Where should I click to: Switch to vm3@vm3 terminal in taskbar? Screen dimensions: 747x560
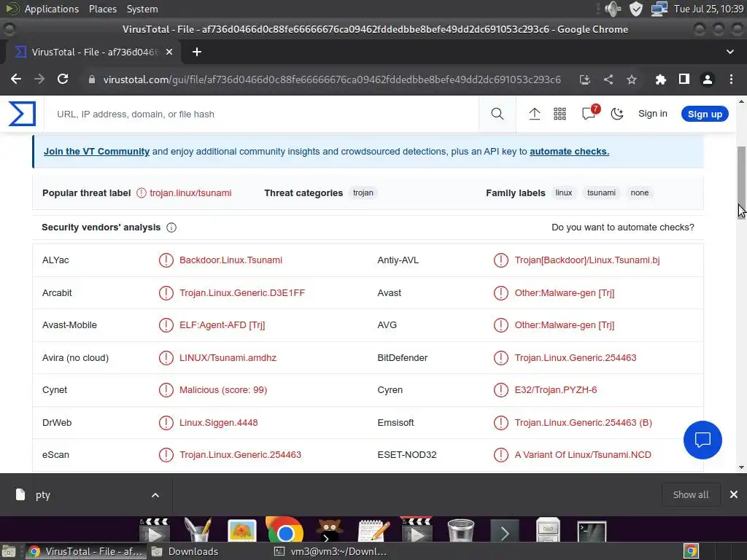click(x=331, y=551)
